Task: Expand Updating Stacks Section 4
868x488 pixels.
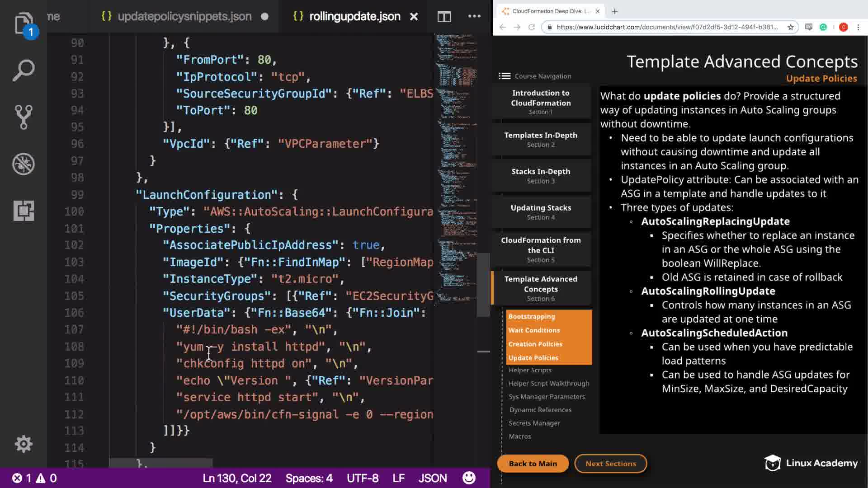Action: tap(541, 212)
